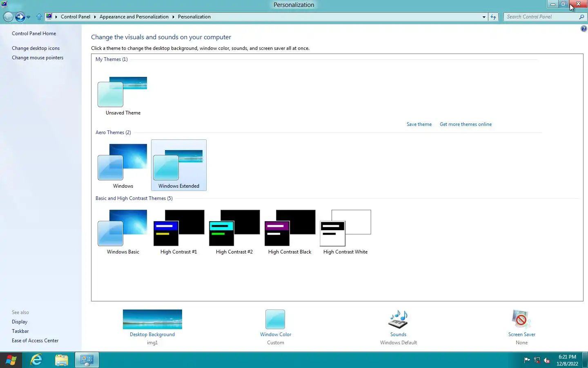Click the My Themes (1) group header

click(x=111, y=59)
